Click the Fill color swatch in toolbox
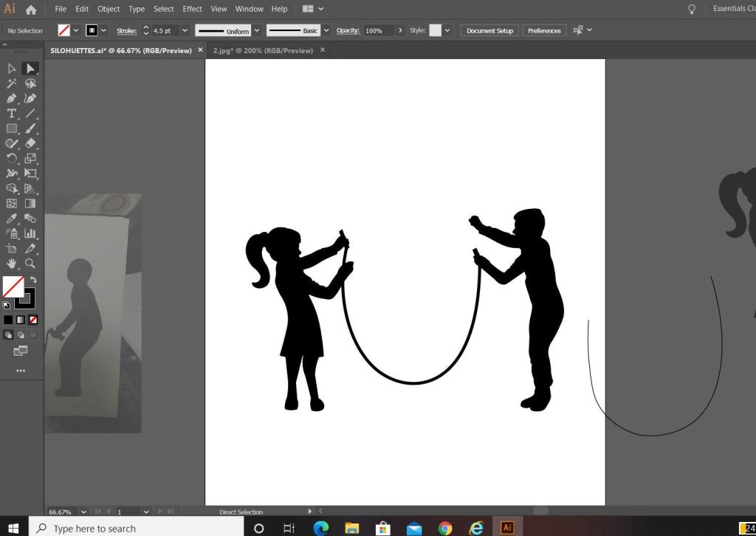The width and height of the screenshot is (756, 536). pyautogui.click(x=12, y=286)
